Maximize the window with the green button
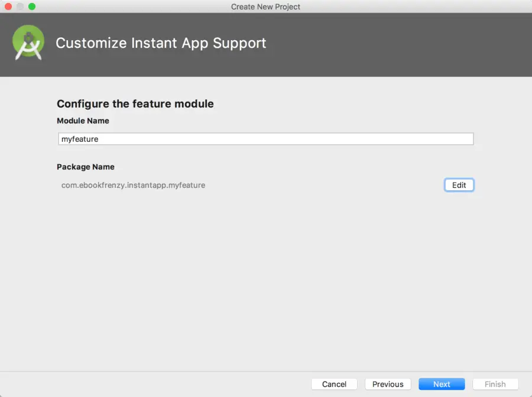Image resolution: width=532 pixels, height=397 pixels. click(32, 6)
